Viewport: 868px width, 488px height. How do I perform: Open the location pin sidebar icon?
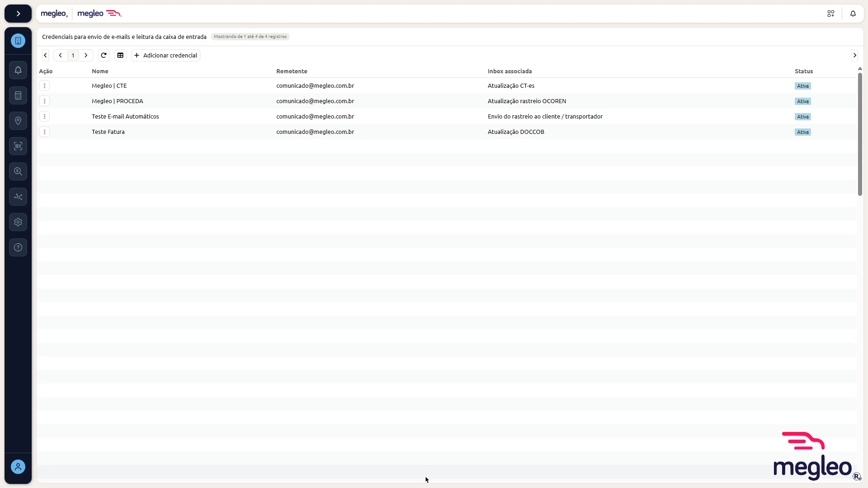18,121
